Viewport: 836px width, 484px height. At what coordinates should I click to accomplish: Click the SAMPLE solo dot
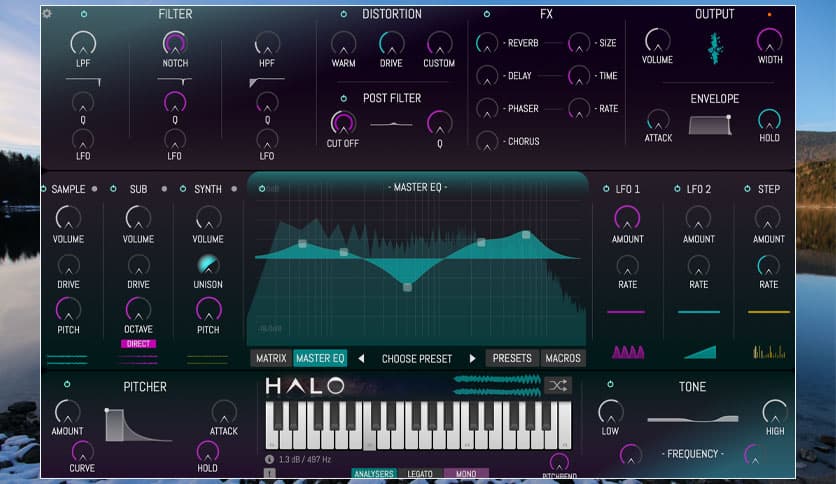coord(94,189)
